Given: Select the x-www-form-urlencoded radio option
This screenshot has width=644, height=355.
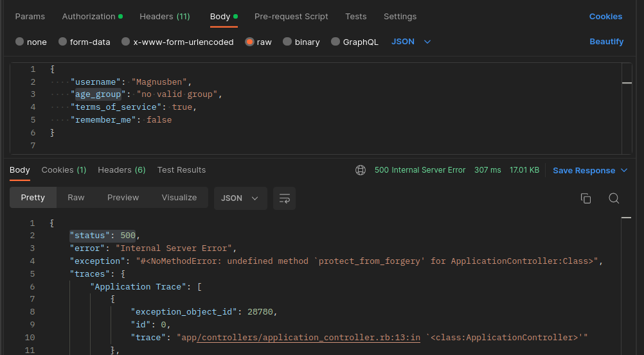Looking at the screenshot, I should 126,42.
